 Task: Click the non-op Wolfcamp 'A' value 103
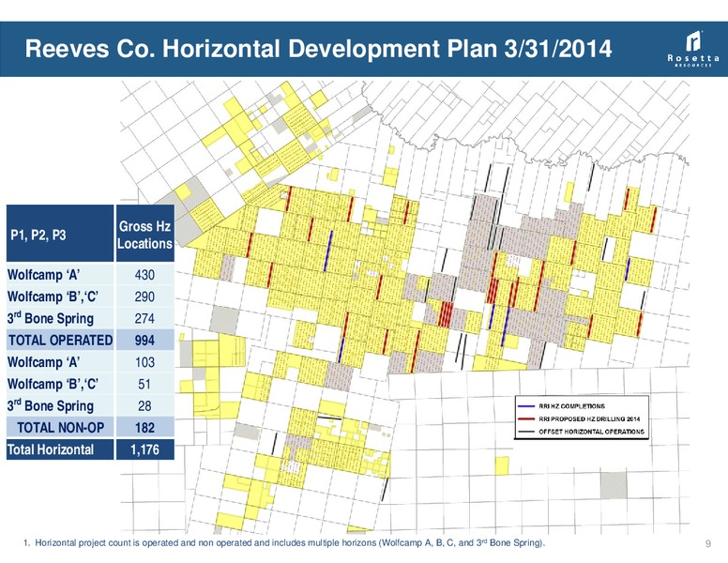(x=144, y=362)
